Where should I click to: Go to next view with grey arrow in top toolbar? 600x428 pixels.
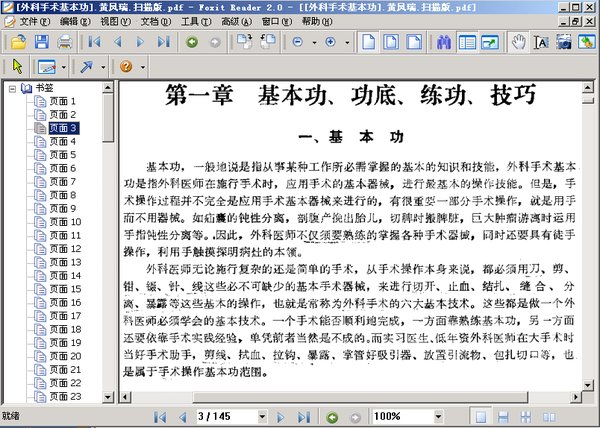215,42
